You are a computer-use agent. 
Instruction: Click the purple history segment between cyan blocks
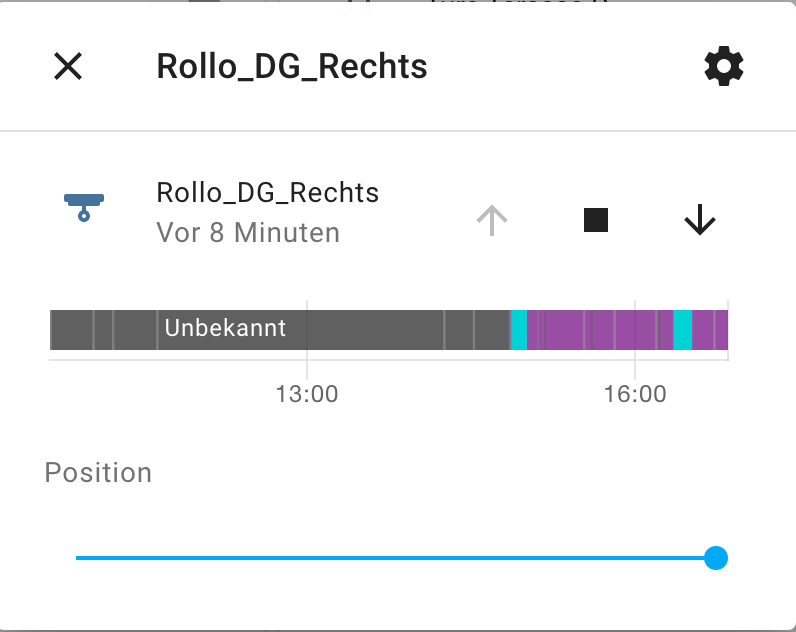coord(600,329)
